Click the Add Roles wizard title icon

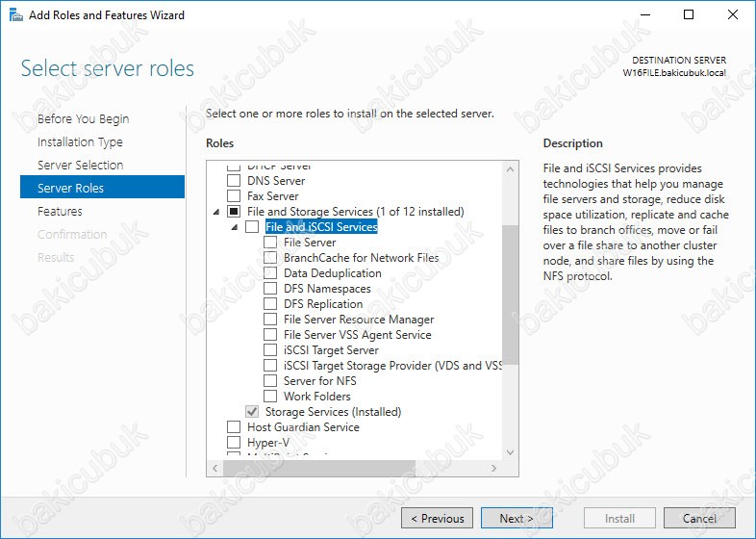(16, 15)
